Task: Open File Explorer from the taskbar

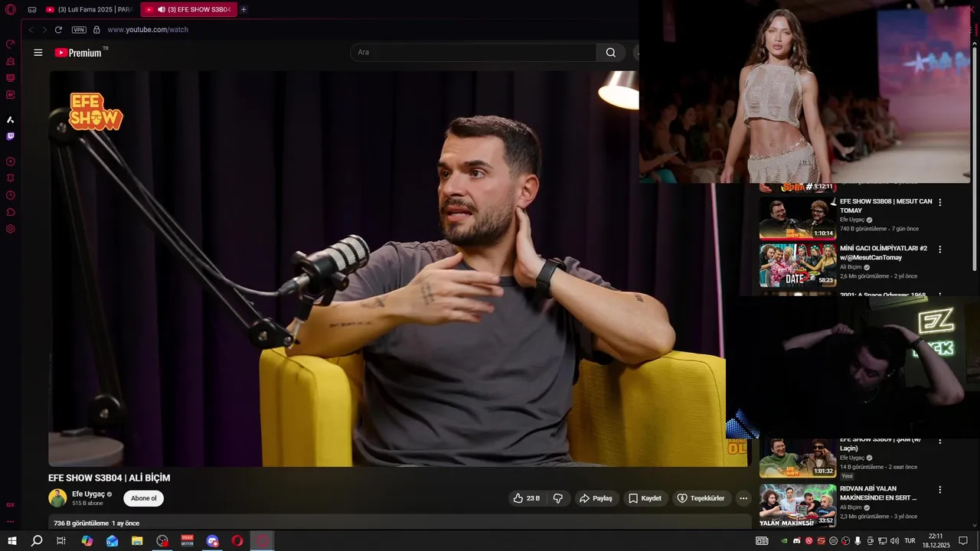Action: coord(137,541)
